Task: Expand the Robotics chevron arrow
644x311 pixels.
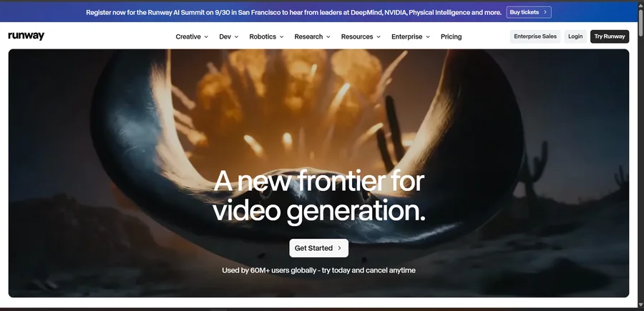Action: 282,37
